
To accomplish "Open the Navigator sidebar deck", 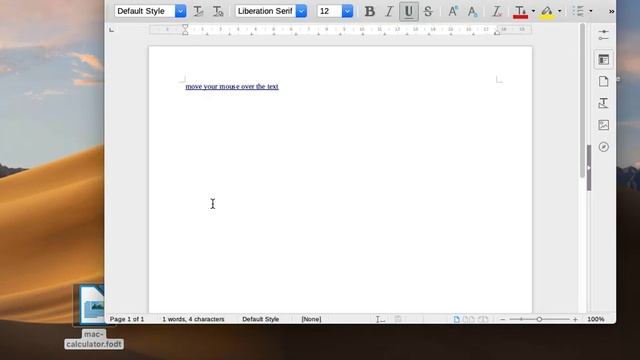I will pos(604,147).
